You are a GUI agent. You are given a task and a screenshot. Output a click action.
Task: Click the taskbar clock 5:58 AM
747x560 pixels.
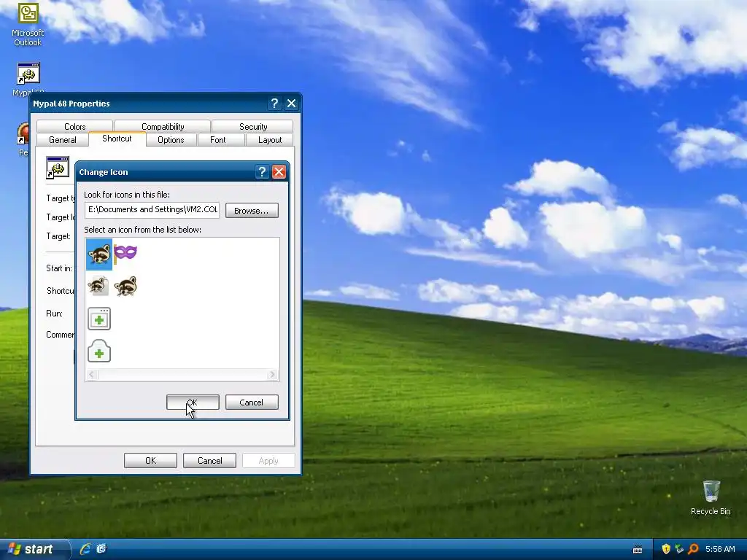(720, 549)
